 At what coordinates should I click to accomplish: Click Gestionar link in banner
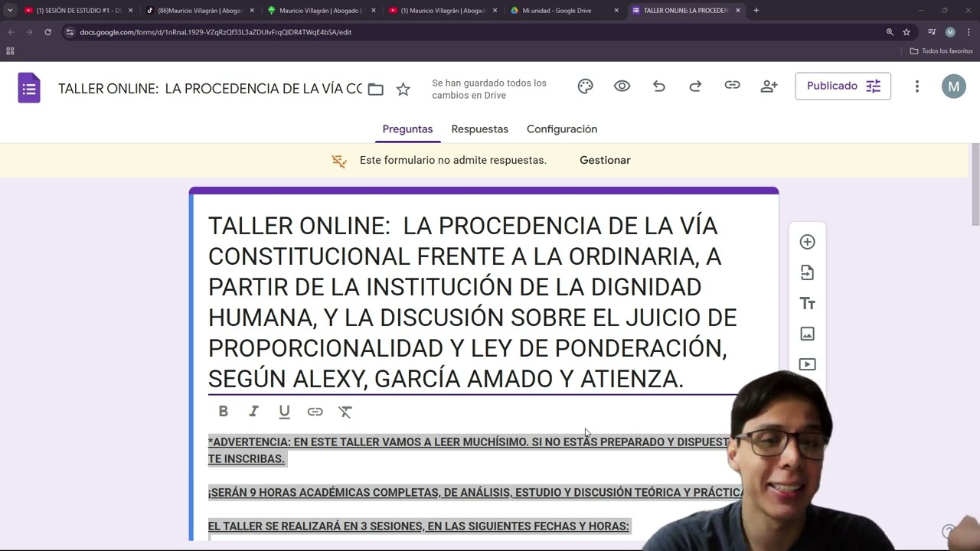click(605, 160)
